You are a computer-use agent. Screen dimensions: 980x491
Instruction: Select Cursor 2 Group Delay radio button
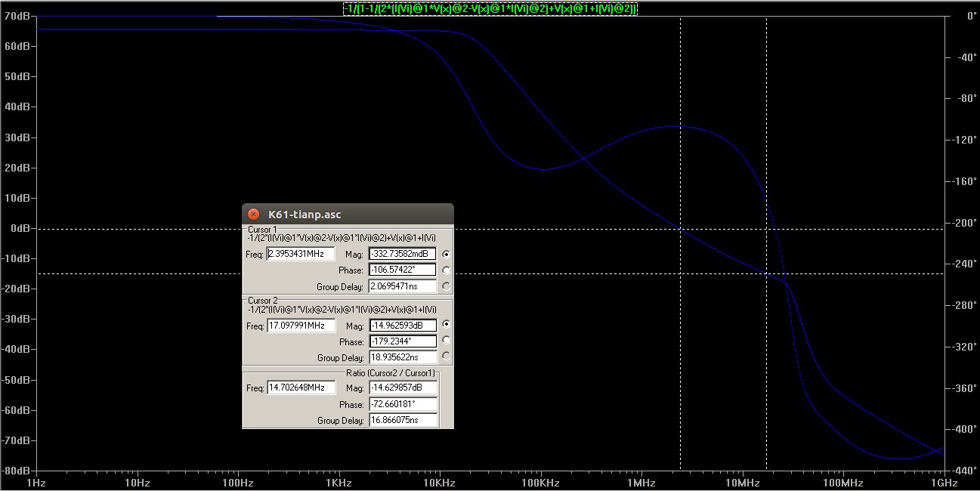point(447,357)
